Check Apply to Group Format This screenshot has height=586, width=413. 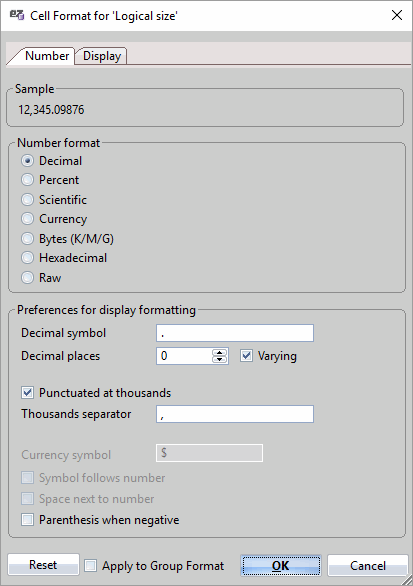(x=90, y=565)
